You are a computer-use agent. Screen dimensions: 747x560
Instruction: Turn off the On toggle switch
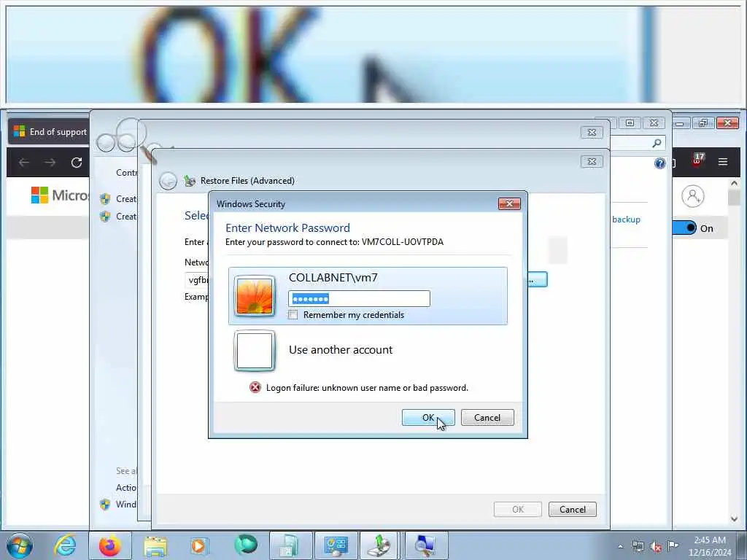coord(684,228)
